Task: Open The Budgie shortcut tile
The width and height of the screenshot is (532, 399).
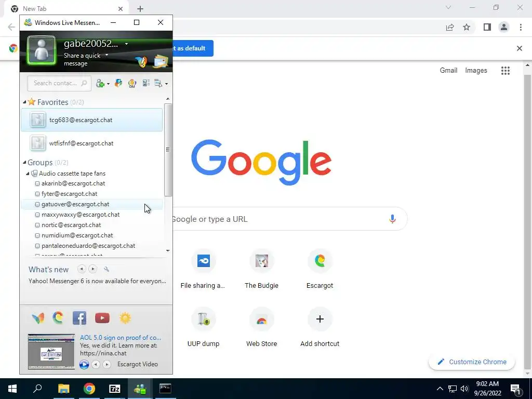Action: tap(262, 270)
